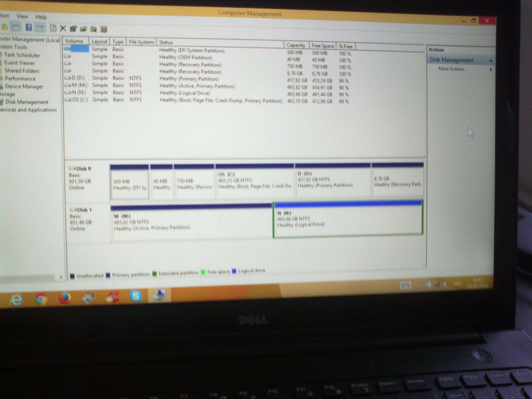Select the OS (C:) partition block
The image size is (532, 399).
coord(255,183)
